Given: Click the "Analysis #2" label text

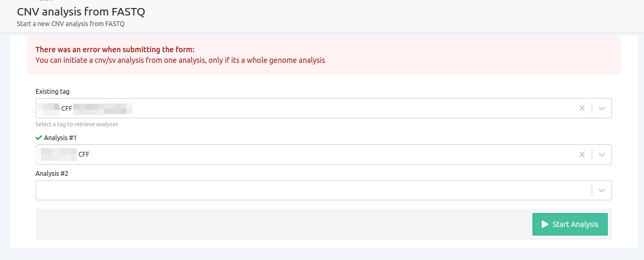Looking at the screenshot, I should [52, 174].
